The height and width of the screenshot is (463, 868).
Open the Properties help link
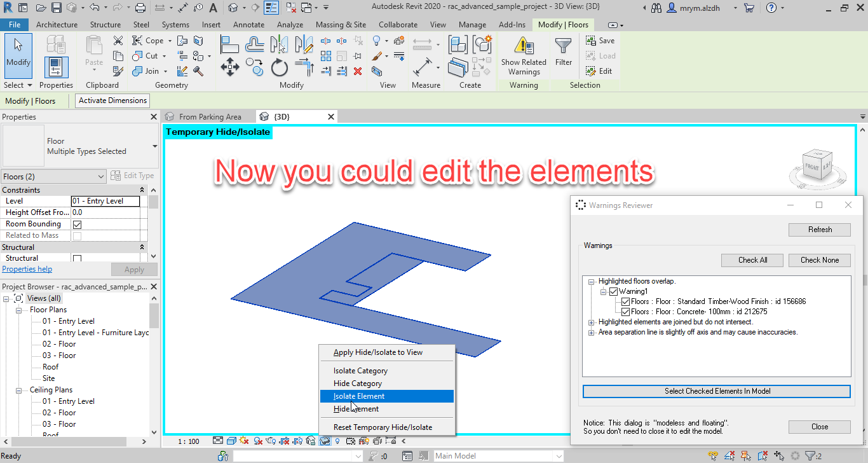tap(27, 269)
